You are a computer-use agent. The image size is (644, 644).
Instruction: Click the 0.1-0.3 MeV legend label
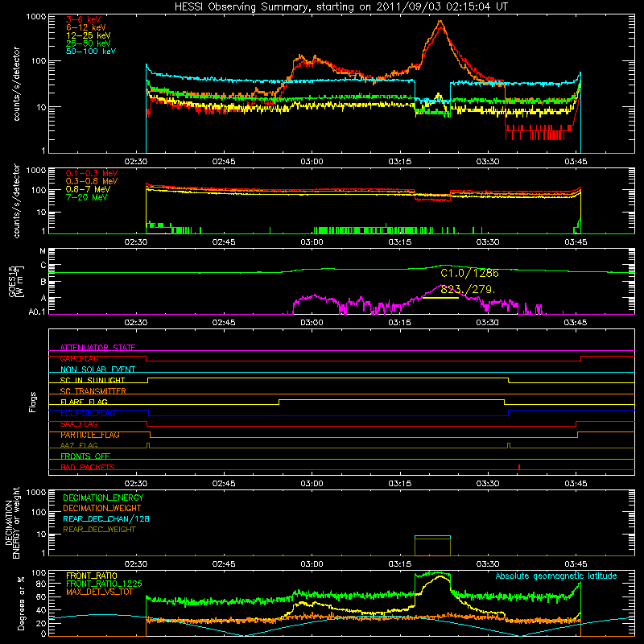point(92,173)
